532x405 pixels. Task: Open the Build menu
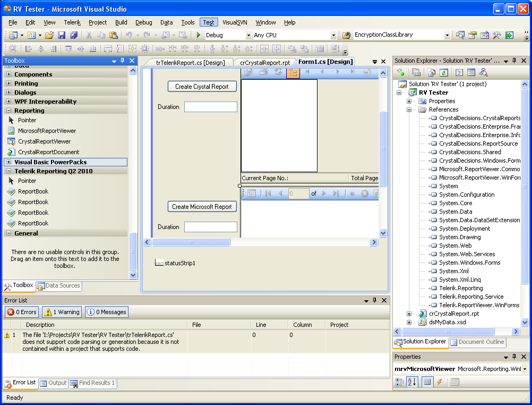[121, 22]
